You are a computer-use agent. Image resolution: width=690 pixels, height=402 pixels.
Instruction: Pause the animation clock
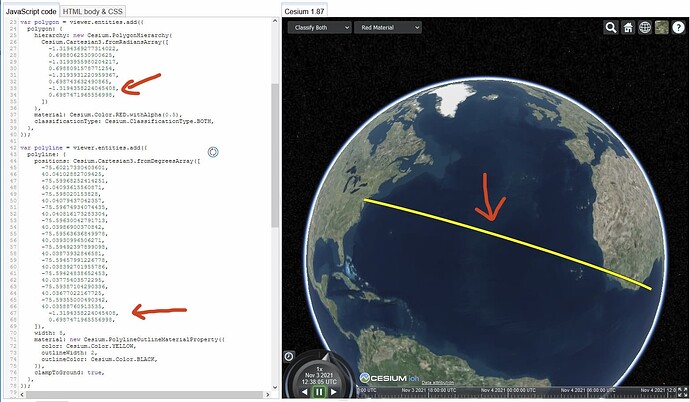click(x=319, y=392)
